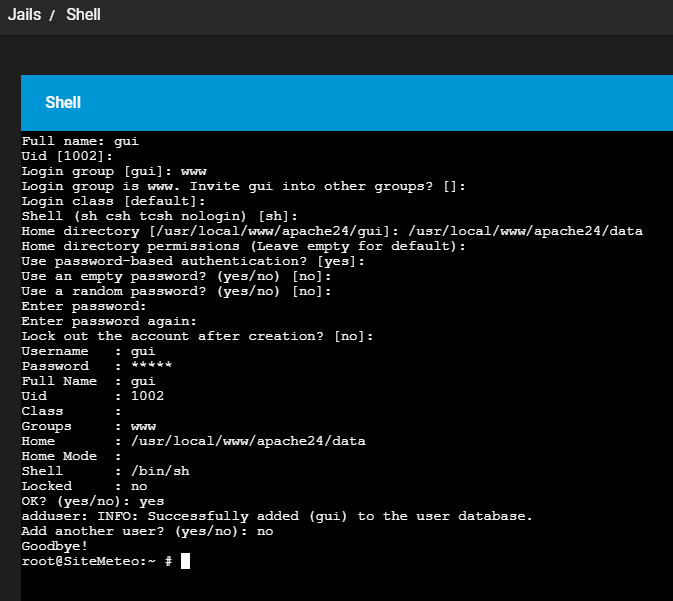Click the Jails breadcrumb link
Image resolution: width=673 pixels, height=601 pixels.
24,15
